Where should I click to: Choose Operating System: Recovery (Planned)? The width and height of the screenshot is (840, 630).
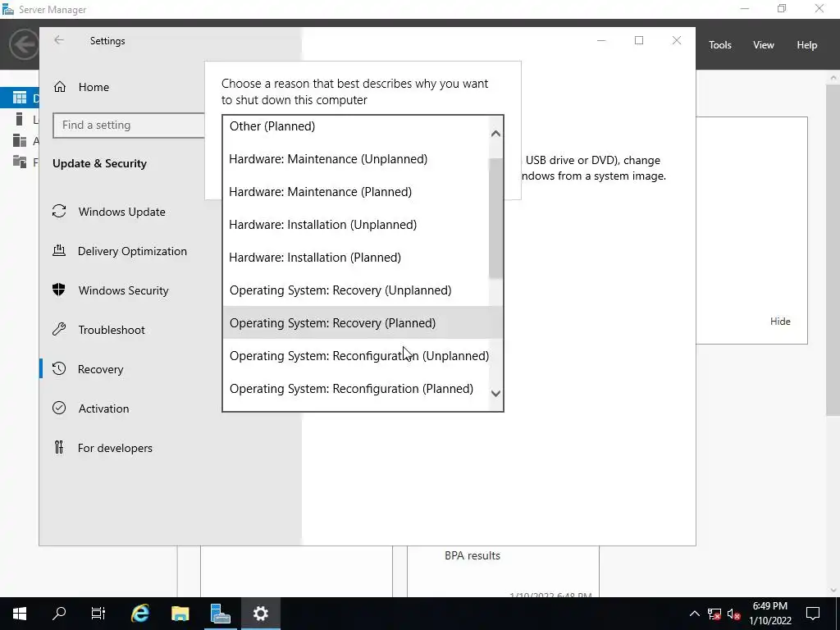click(x=362, y=322)
